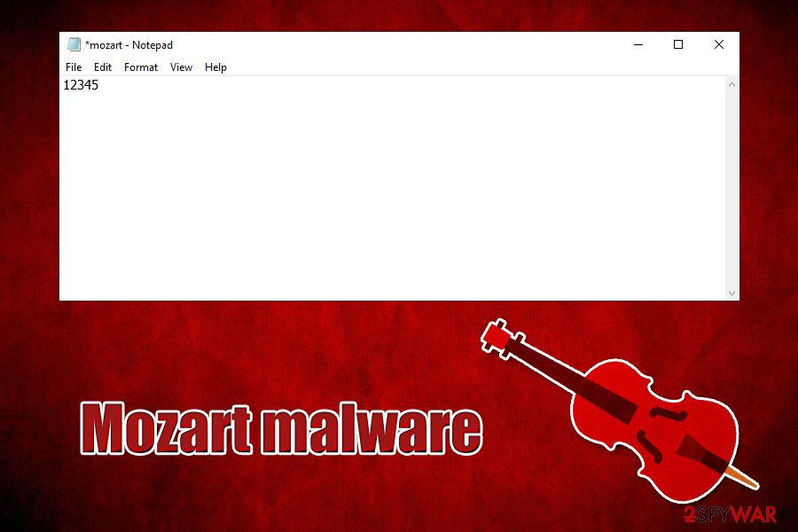Viewport: 798px width, 532px height.
Task: Click the scrollbar up arrow
Action: tap(731, 84)
